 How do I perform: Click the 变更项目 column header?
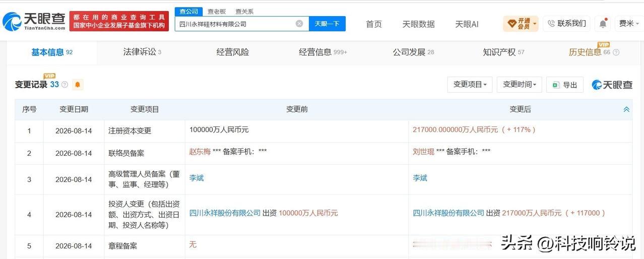coord(145,109)
